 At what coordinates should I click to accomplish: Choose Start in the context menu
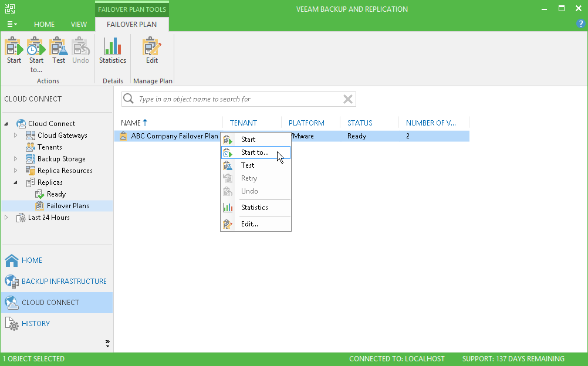[256, 140]
